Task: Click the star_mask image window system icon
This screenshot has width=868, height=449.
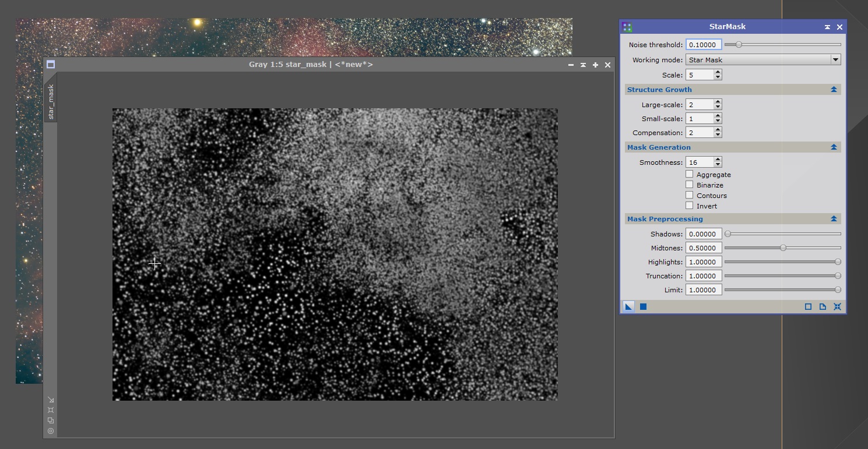Action: click(x=51, y=65)
